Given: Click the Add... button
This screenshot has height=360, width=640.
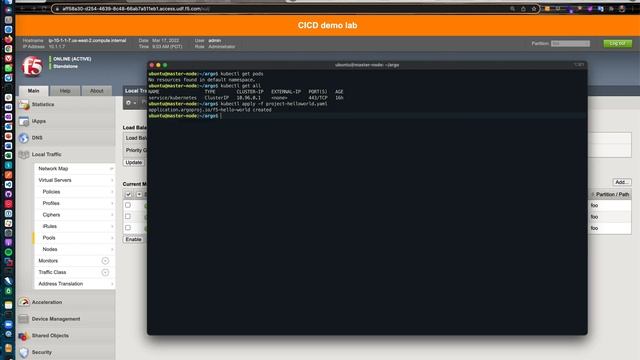Looking at the screenshot, I should tap(621, 182).
